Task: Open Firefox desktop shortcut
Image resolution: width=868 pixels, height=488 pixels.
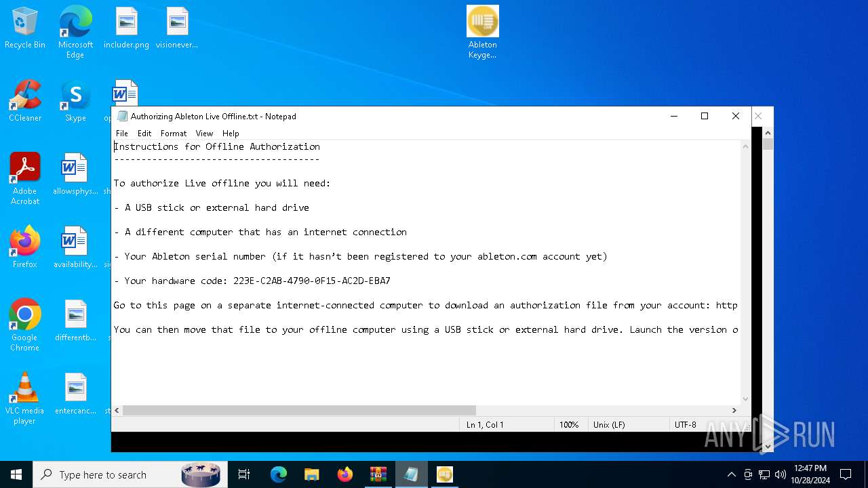Action: coord(25,247)
